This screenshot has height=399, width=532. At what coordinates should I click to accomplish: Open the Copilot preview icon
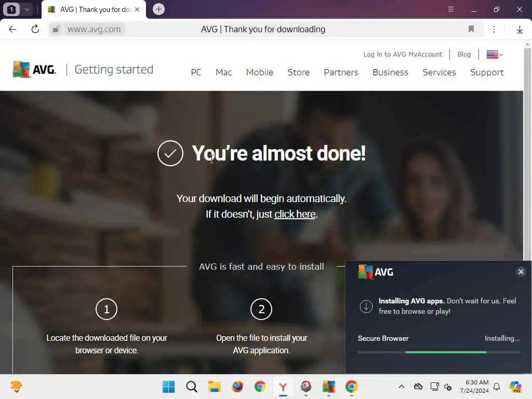pos(515,387)
